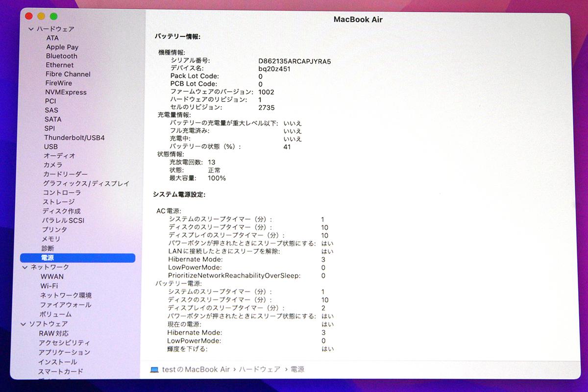Collapse the ハードウェア section
Image resolution: width=588 pixels, height=392 pixels.
pos(31,29)
